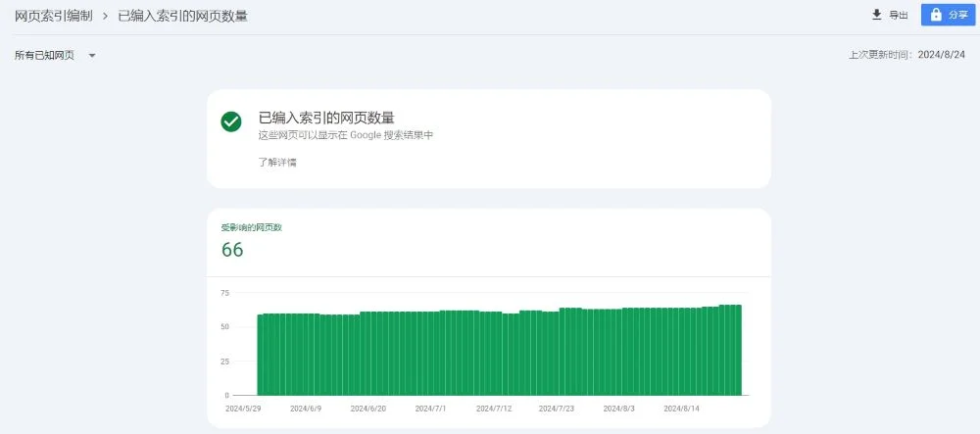
Task: Click the 2024/5/29 x-axis date label
Action: click(241, 408)
